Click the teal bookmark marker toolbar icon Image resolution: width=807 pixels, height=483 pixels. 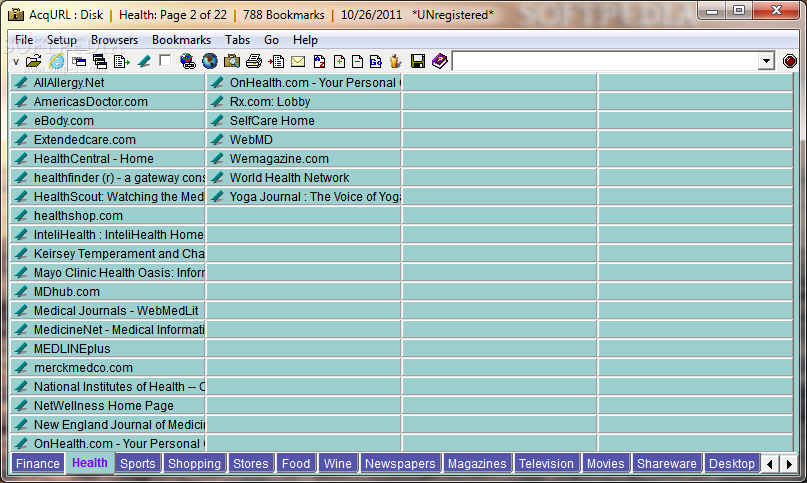click(144, 62)
